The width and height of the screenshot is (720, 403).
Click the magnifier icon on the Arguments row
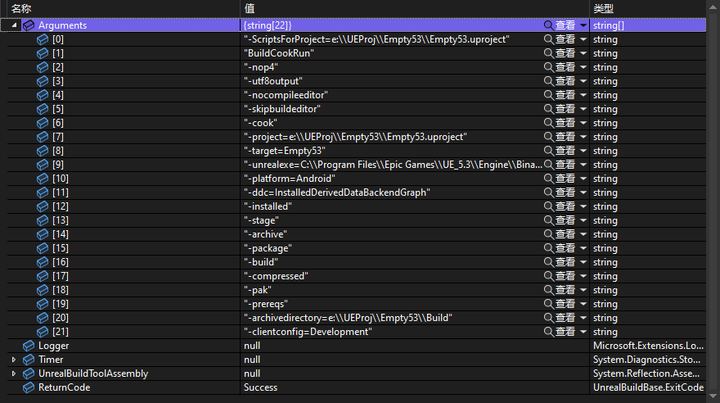tap(548, 25)
